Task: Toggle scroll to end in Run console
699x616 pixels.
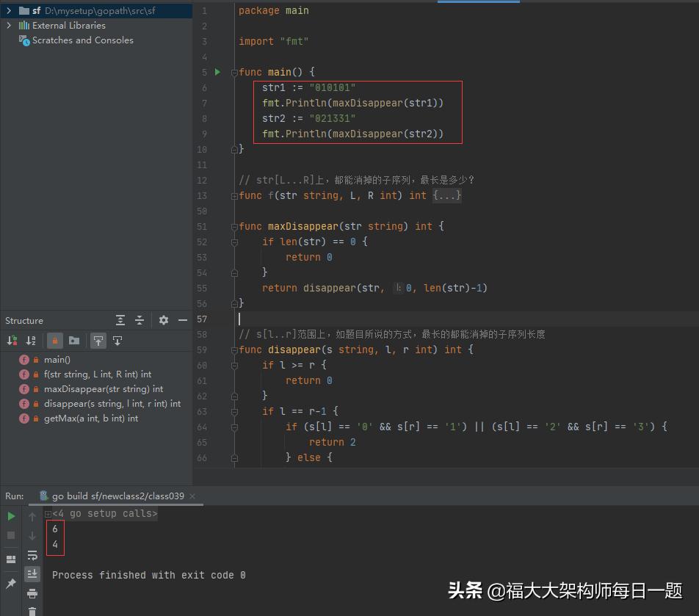Action: point(32,574)
